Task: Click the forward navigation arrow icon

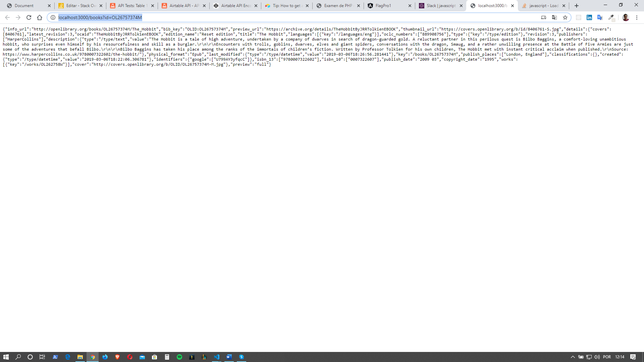Action: [x=18, y=18]
